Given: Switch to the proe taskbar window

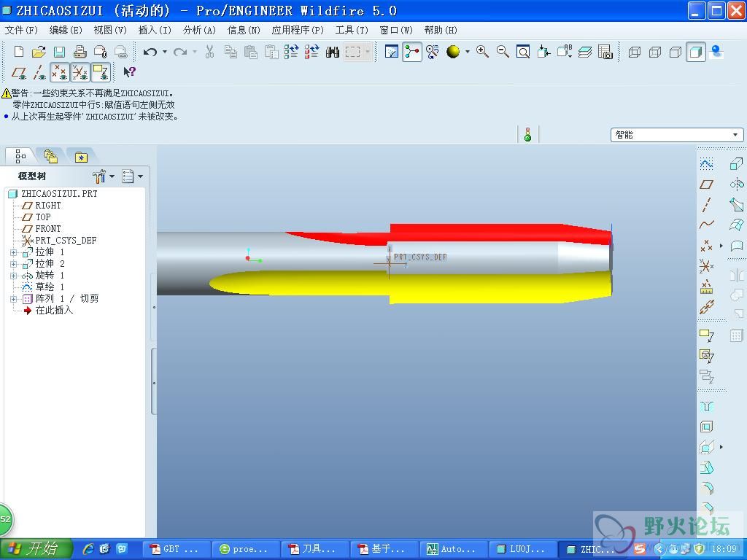Looking at the screenshot, I should [x=247, y=549].
